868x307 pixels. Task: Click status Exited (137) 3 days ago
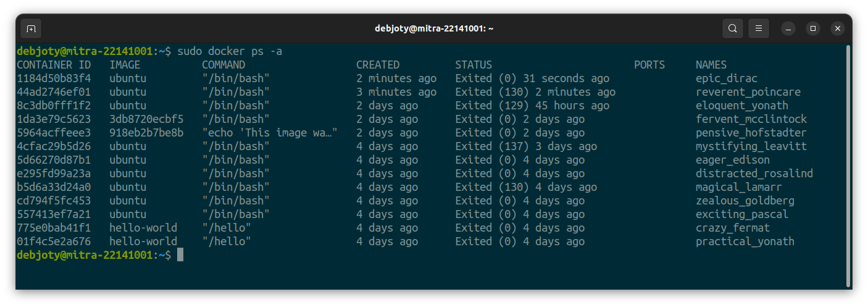pyautogui.click(x=526, y=146)
